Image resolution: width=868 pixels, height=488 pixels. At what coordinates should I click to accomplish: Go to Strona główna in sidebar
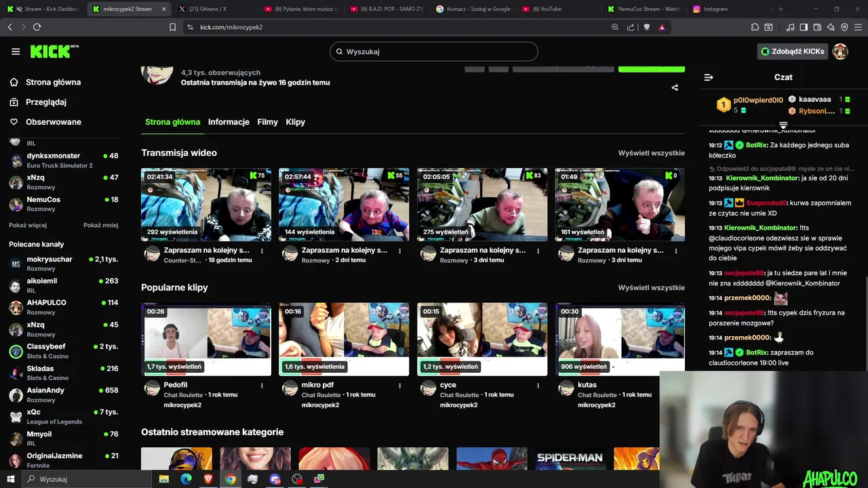[x=45, y=82]
